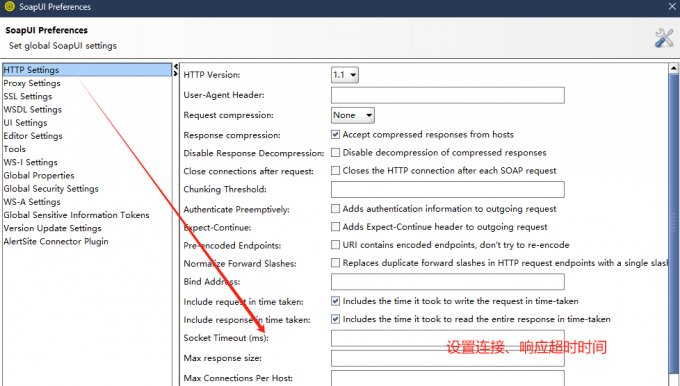Open Global Properties page
The height and width of the screenshot is (386, 680).
pyautogui.click(x=39, y=176)
